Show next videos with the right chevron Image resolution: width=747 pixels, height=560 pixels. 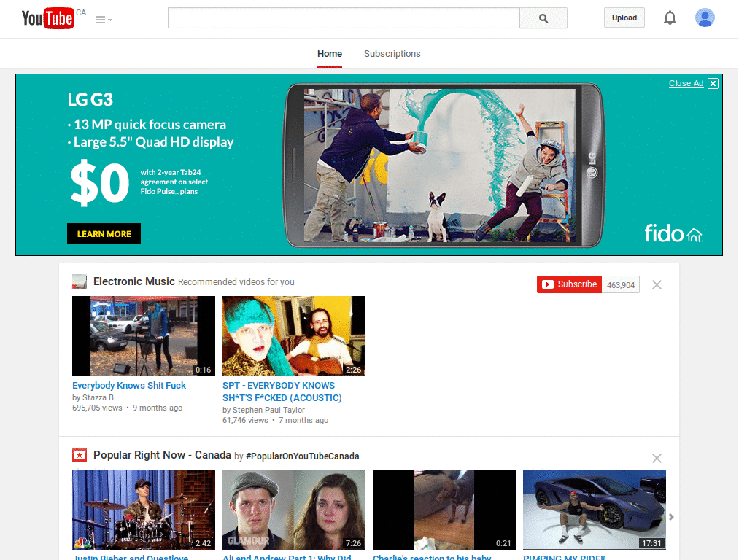coord(671,517)
